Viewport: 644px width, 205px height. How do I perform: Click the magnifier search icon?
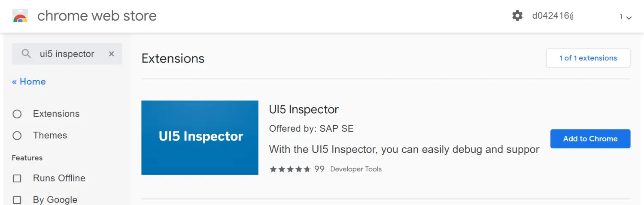(x=26, y=54)
